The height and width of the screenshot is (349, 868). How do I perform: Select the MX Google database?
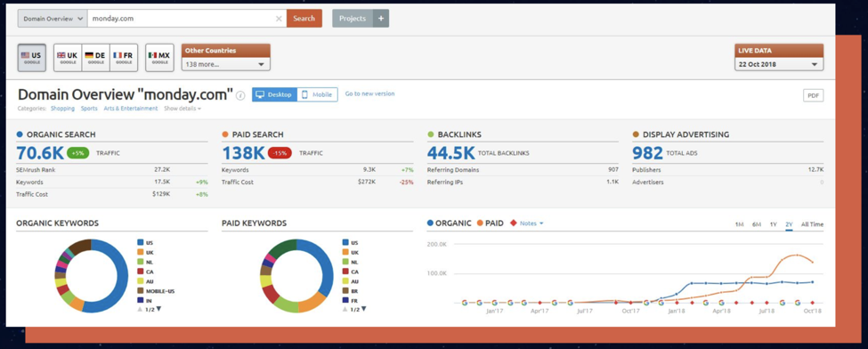click(159, 58)
